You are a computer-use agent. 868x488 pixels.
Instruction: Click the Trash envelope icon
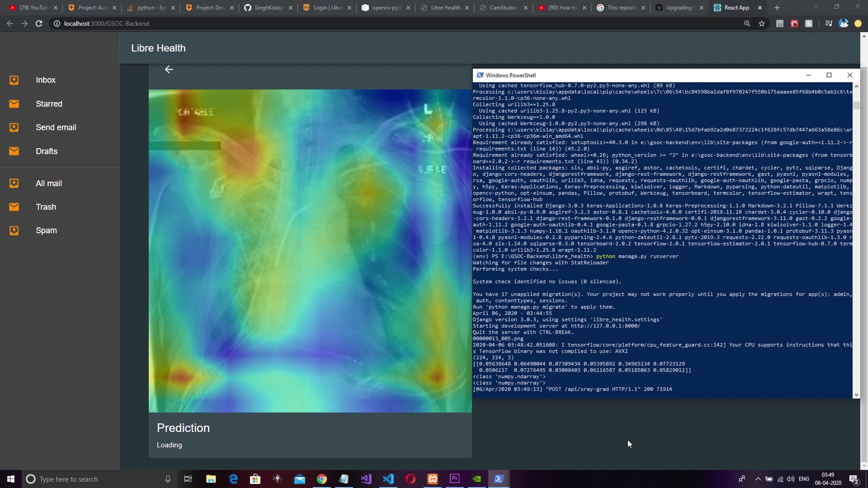coord(14,207)
